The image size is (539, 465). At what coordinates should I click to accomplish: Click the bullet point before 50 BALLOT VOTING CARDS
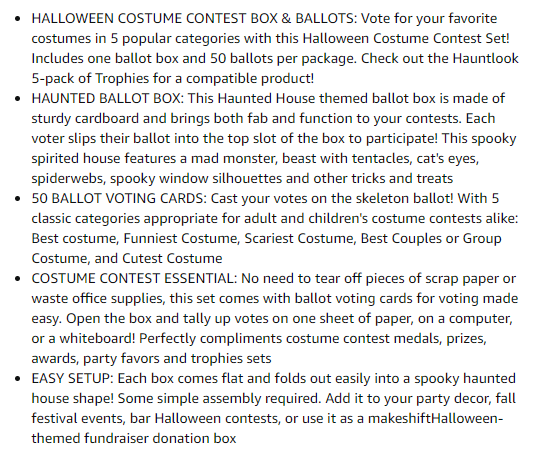[x=18, y=199]
